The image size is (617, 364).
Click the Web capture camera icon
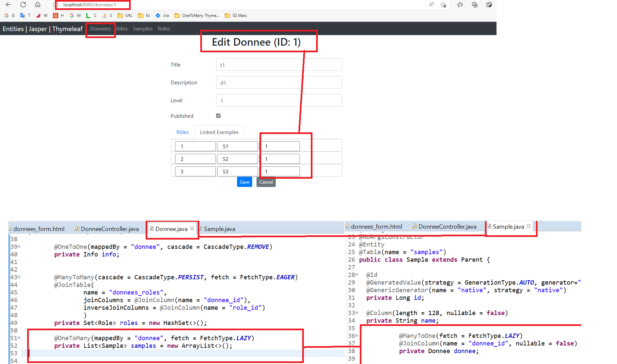coord(489,5)
